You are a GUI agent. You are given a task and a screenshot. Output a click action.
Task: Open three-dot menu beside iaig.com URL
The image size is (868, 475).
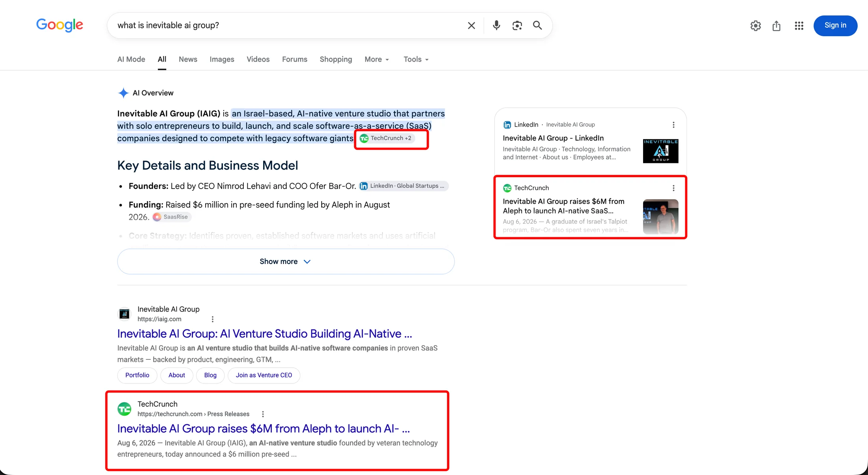[212, 319]
